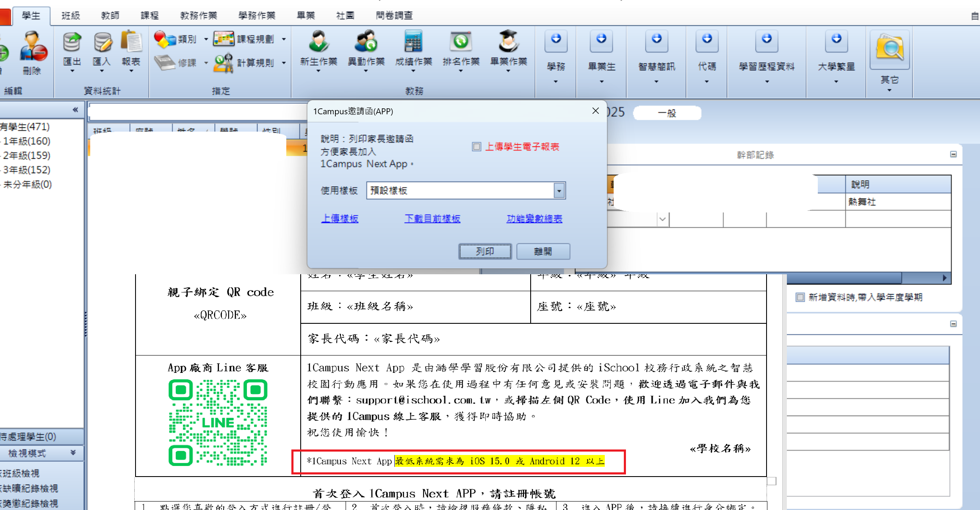Open the 問卷調查 ribbon tab
The height and width of the screenshot is (510, 980).
click(x=394, y=16)
